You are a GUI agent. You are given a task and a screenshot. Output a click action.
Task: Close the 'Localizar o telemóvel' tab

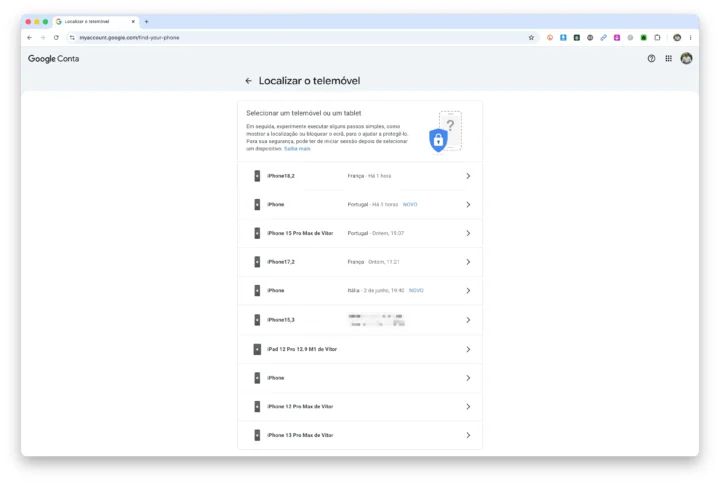tap(133, 22)
